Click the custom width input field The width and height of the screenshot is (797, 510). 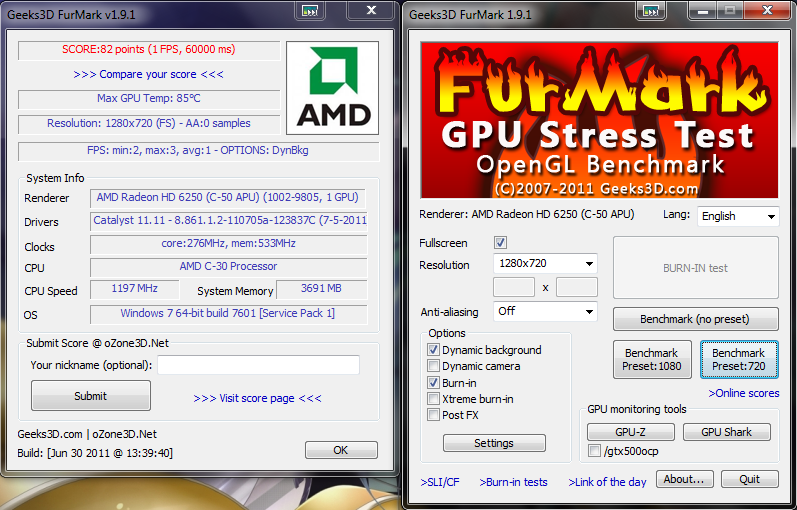coord(514,287)
